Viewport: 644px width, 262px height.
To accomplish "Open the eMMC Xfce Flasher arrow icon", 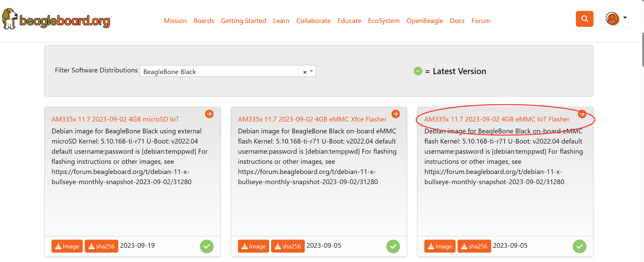I will (396, 114).
